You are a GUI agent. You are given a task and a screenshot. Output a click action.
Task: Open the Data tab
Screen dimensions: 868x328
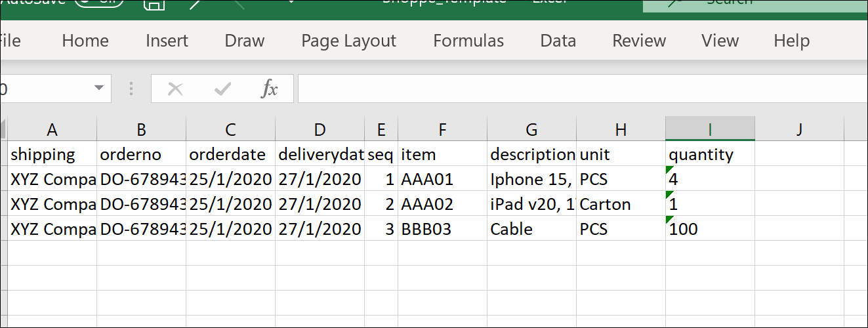tap(558, 41)
